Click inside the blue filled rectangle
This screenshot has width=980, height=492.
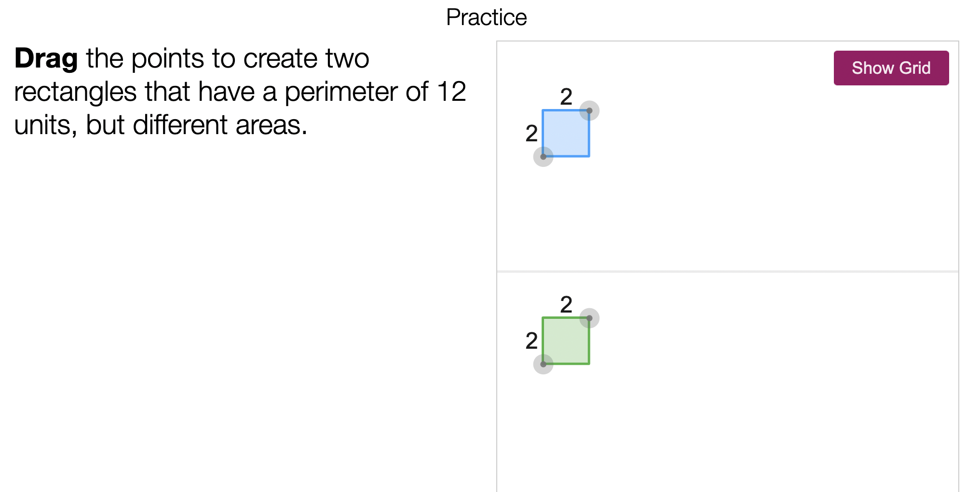[566, 134]
